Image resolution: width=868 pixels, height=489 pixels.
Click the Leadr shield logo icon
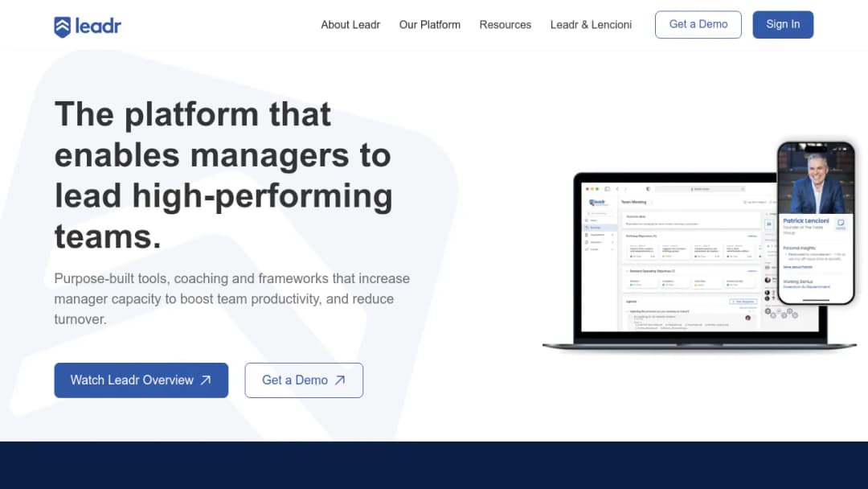point(62,27)
